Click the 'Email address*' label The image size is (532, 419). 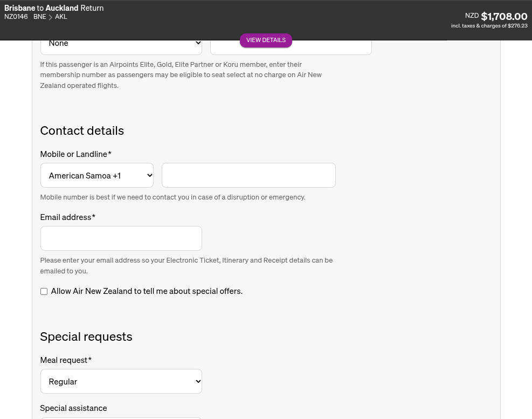click(x=68, y=217)
